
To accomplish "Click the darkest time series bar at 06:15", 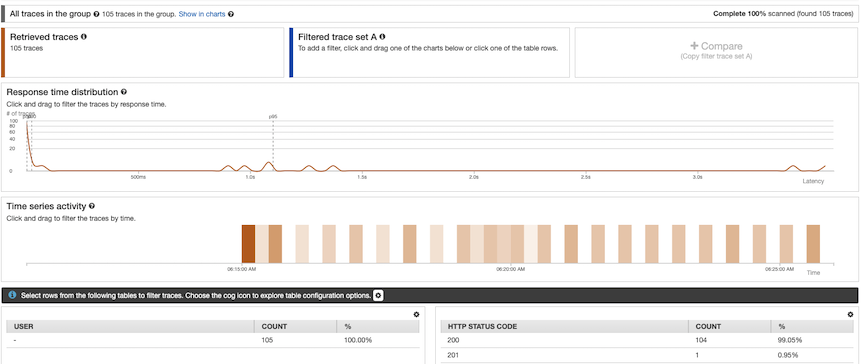I will coord(249,244).
